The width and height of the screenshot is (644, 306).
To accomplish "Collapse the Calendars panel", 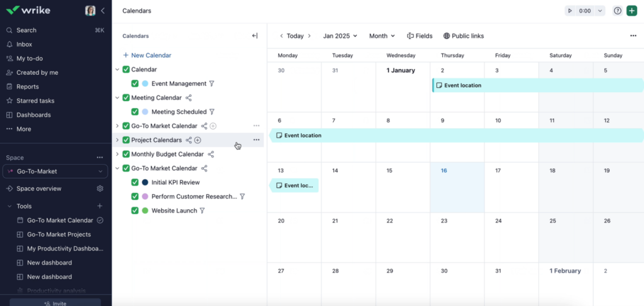I will 255,36.
